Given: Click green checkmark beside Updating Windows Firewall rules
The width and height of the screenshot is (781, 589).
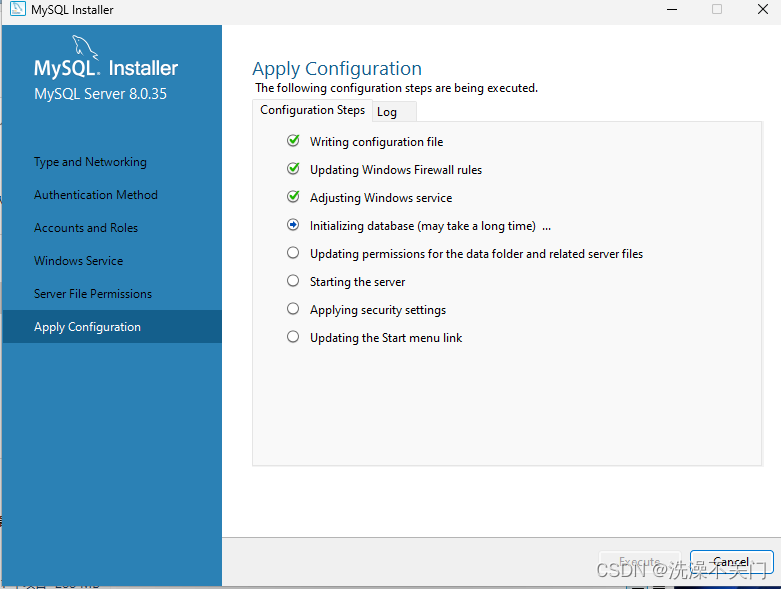Looking at the screenshot, I should coord(293,169).
